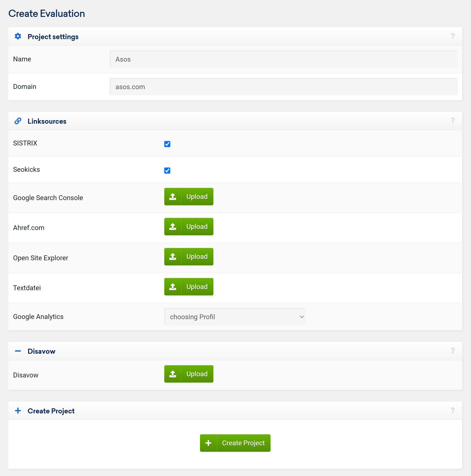Upload an Open Site Explorer file
This screenshot has height=476, width=471.
click(189, 256)
